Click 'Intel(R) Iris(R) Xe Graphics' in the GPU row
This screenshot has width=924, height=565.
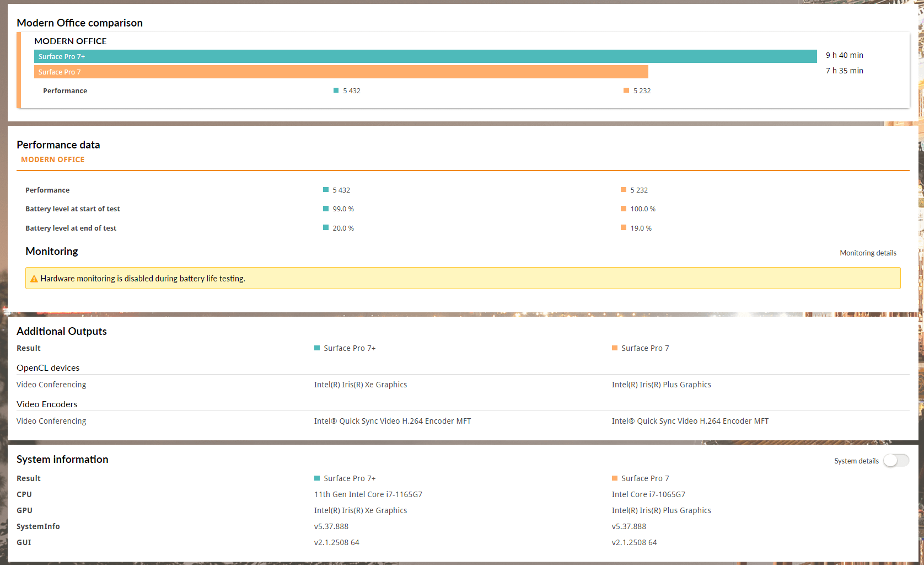click(x=361, y=510)
